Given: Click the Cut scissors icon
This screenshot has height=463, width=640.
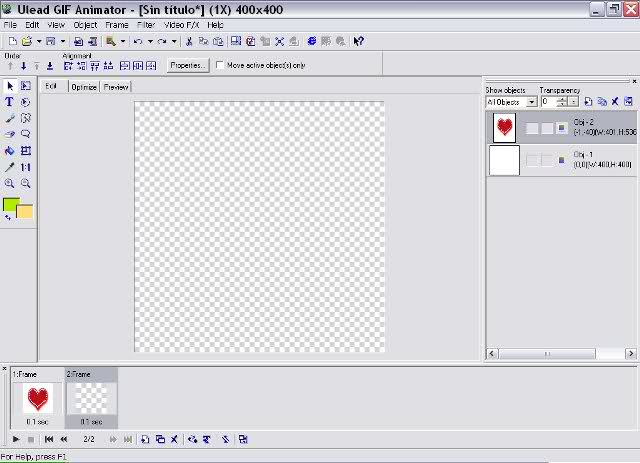Looking at the screenshot, I should pos(189,41).
